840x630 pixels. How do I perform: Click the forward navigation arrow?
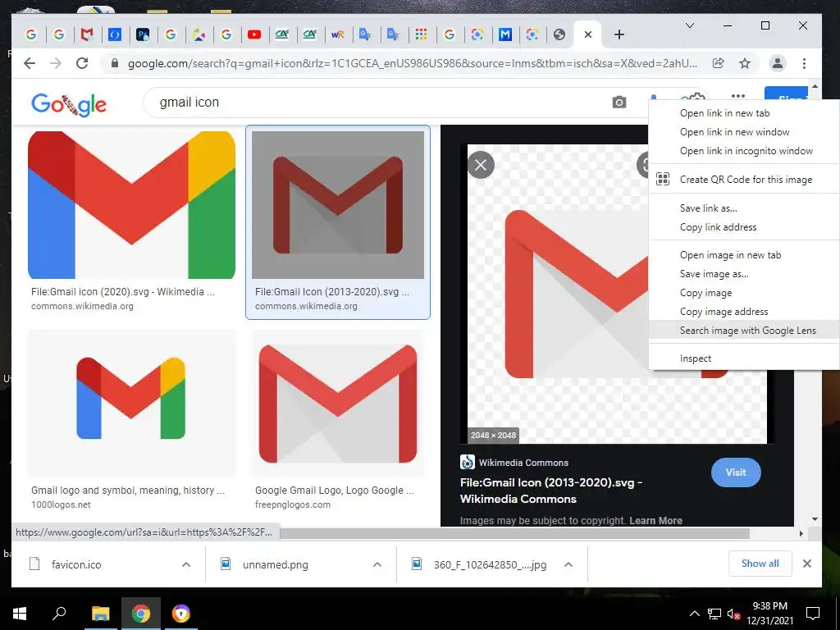click(56, 63)
